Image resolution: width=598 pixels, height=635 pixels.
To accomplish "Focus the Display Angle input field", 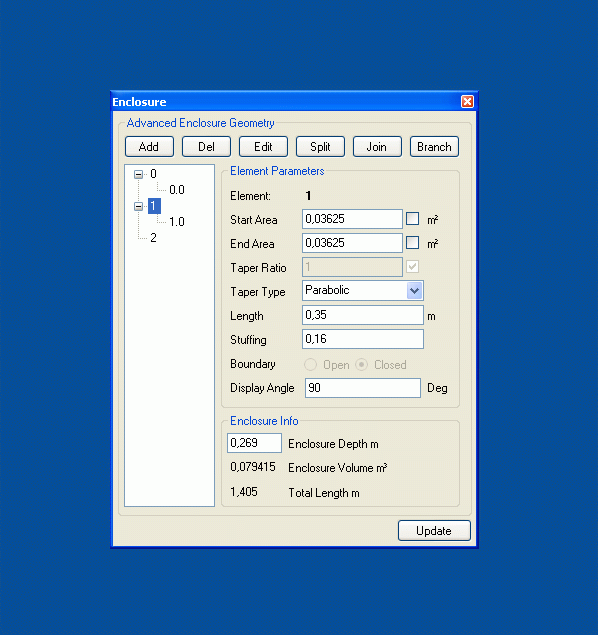I will pos(363,388).
